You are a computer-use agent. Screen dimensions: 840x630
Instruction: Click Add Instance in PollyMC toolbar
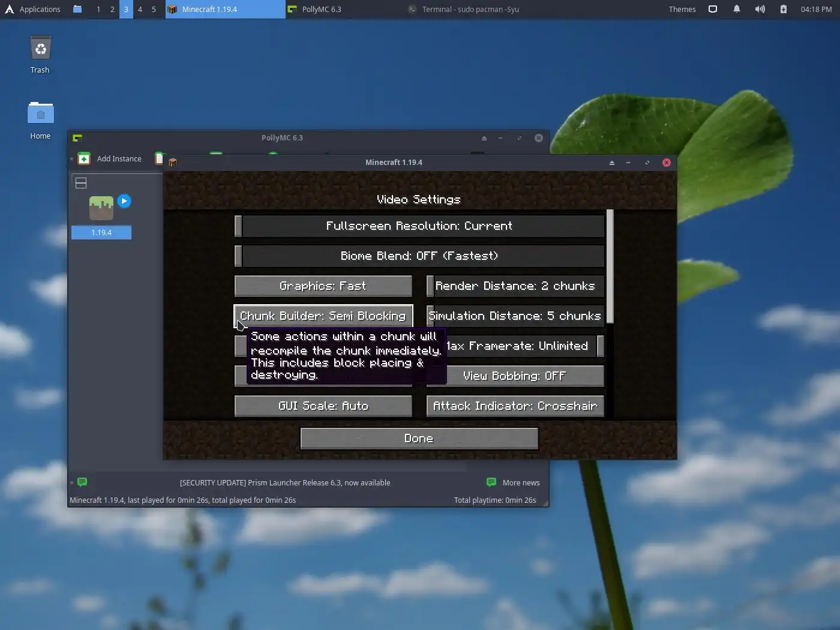tap(110, 158)
